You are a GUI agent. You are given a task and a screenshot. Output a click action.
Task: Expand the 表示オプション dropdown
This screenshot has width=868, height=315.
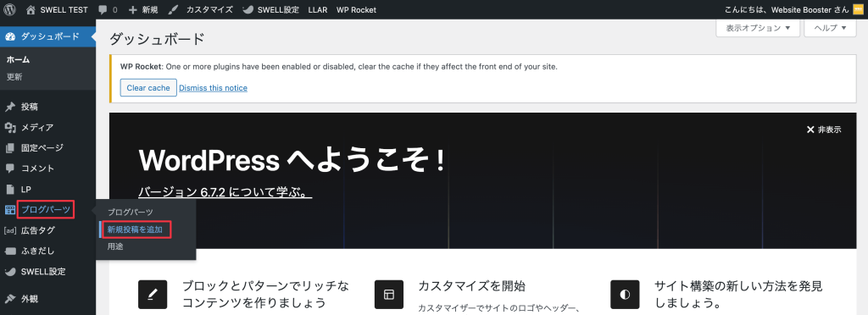pos(758,28)
